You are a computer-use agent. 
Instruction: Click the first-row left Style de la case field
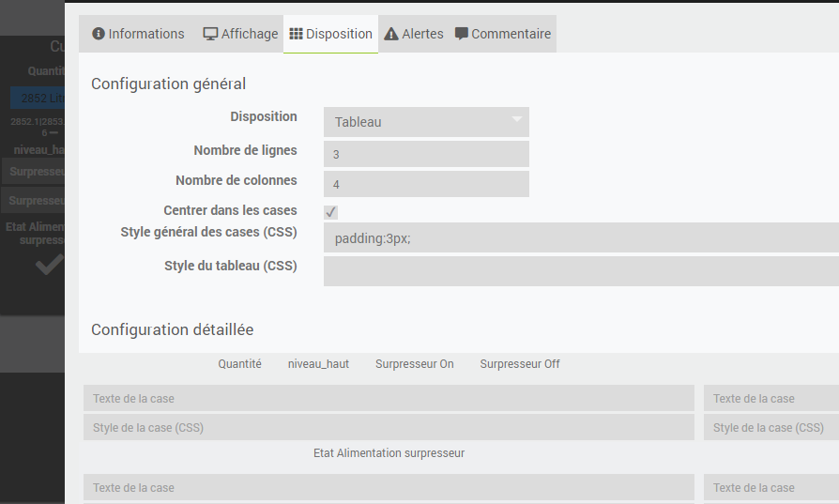tap(389, 427)
